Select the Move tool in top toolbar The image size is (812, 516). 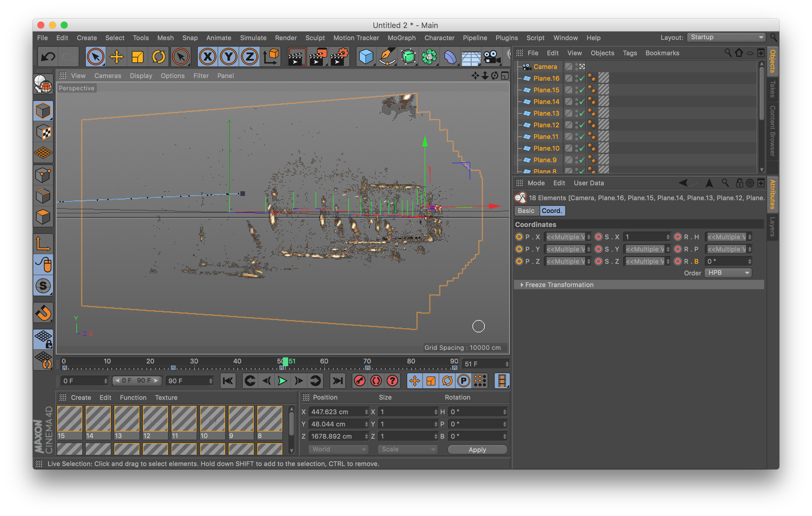(116, 56)
